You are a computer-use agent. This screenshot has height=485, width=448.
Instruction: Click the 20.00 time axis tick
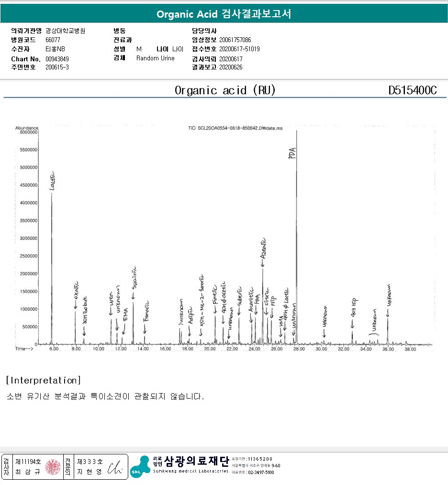pos(210,349)
